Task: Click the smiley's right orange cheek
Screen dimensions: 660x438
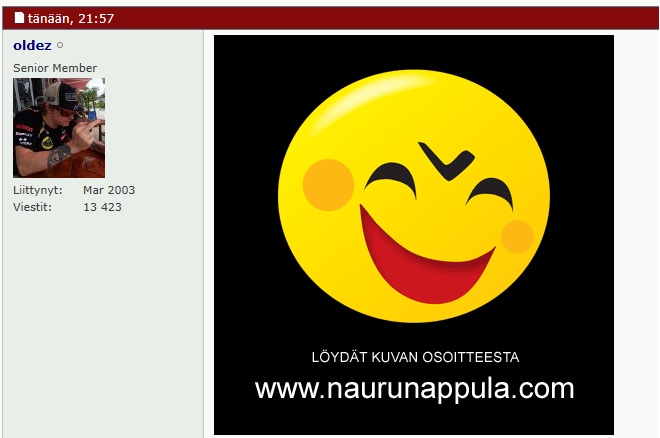Action: click(517, 236)
